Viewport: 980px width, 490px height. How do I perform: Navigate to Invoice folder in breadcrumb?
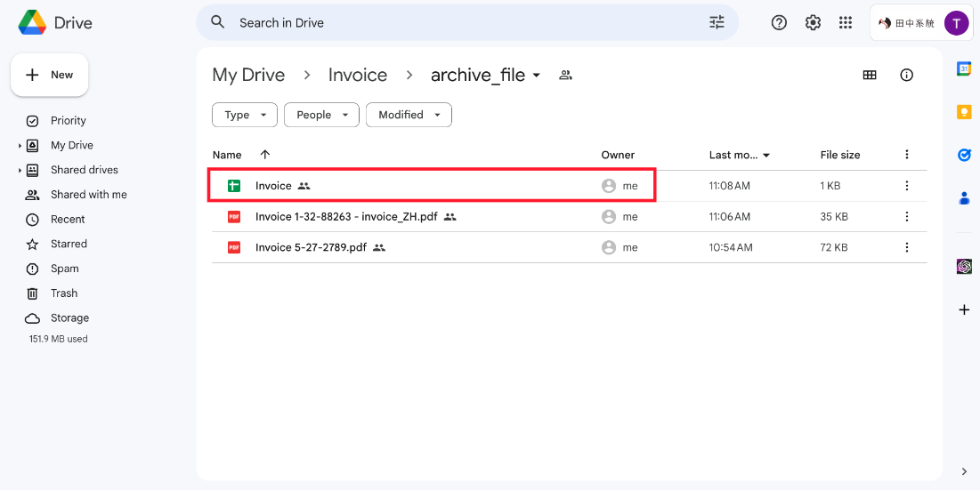357,76
